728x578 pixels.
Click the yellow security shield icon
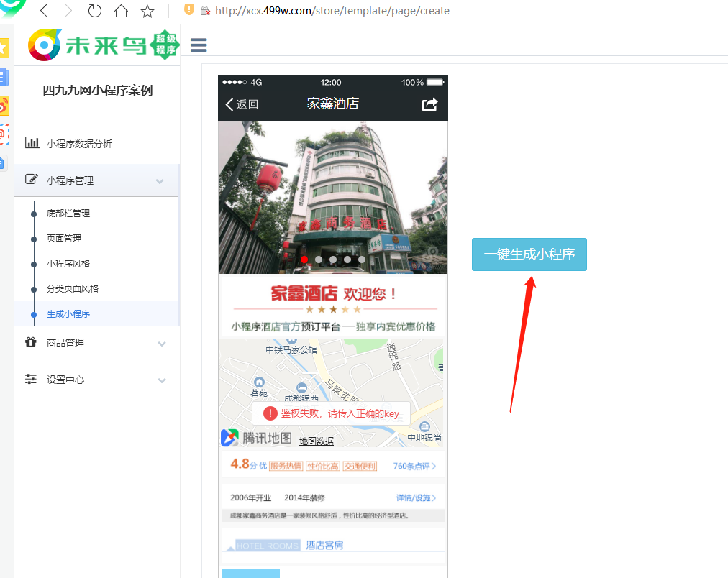(x=189, y=10)
